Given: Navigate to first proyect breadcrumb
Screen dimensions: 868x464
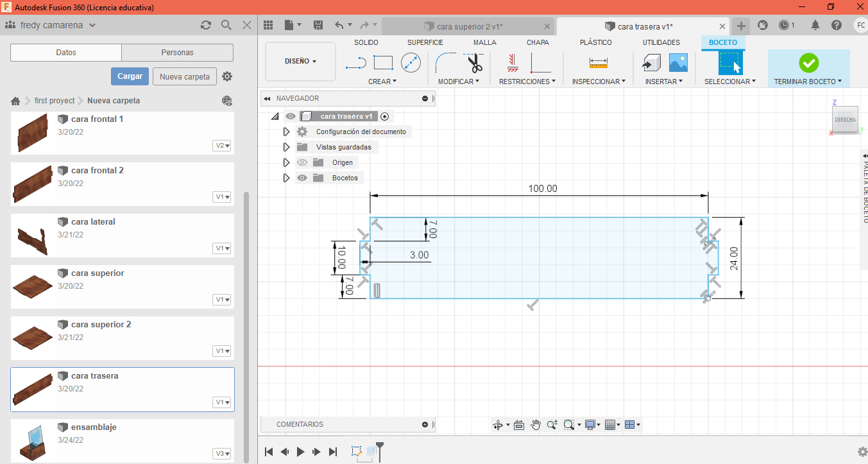Looking at the screenshot, I should (x=55, y=101).
